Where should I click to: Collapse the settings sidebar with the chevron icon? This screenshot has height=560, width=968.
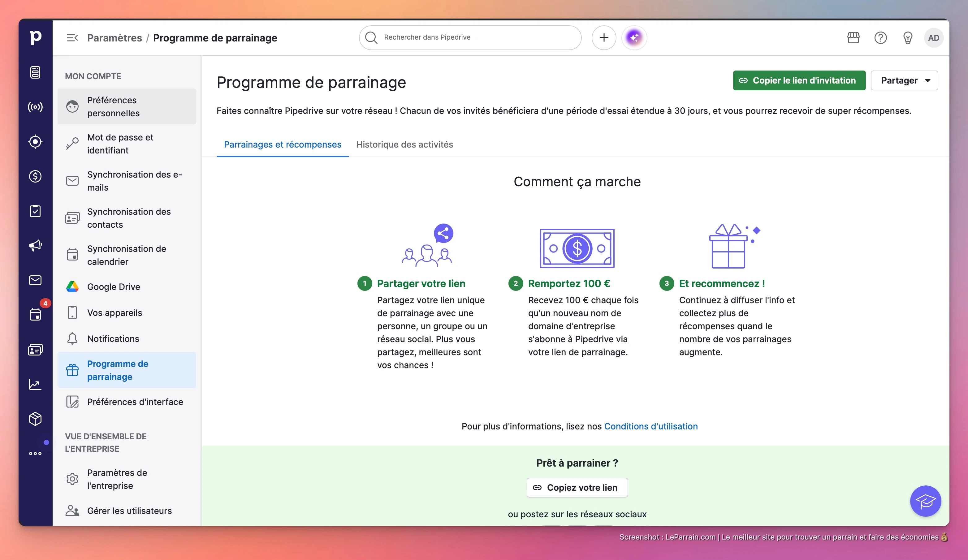pos(72,37)
